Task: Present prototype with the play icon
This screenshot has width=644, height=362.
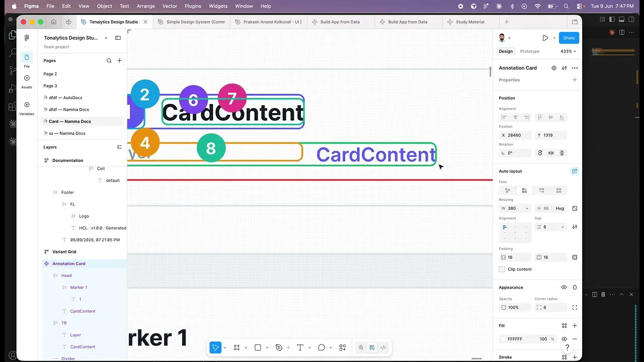Action: point(545,38)
